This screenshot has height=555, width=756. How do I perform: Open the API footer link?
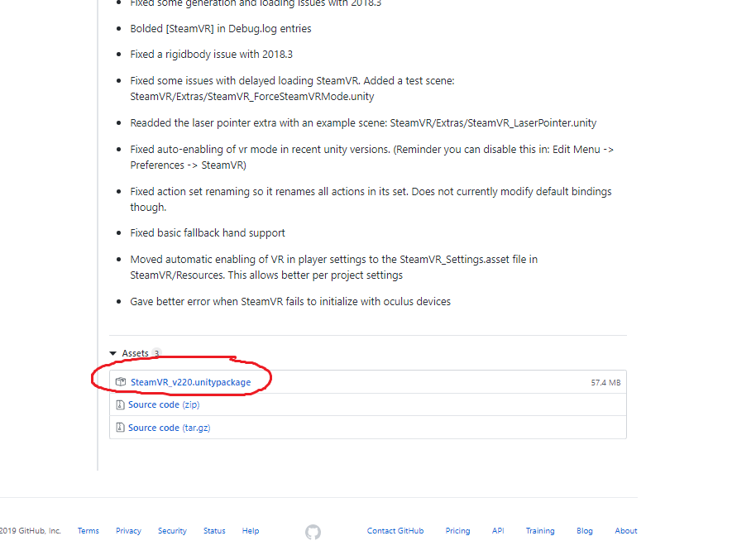(x=498, y=530)
